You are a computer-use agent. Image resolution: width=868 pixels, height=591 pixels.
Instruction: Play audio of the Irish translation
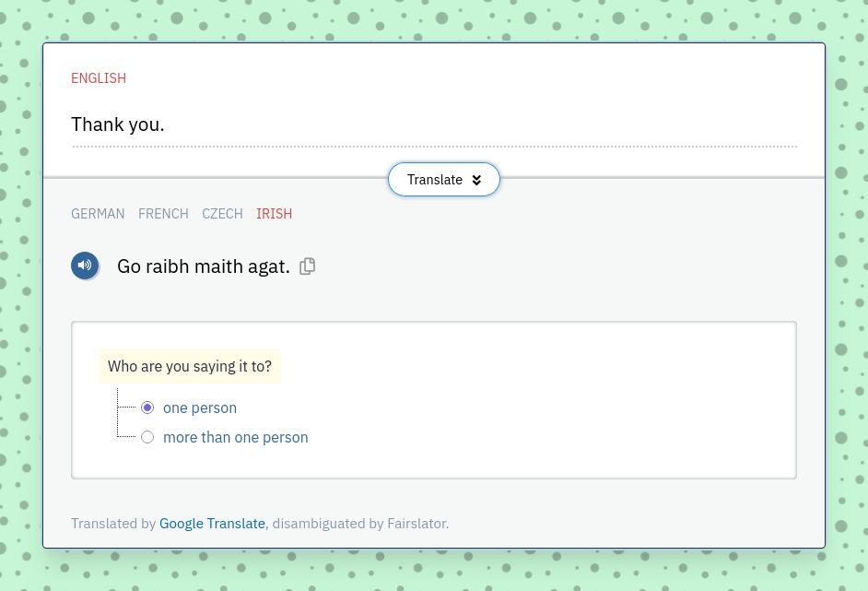85,266
